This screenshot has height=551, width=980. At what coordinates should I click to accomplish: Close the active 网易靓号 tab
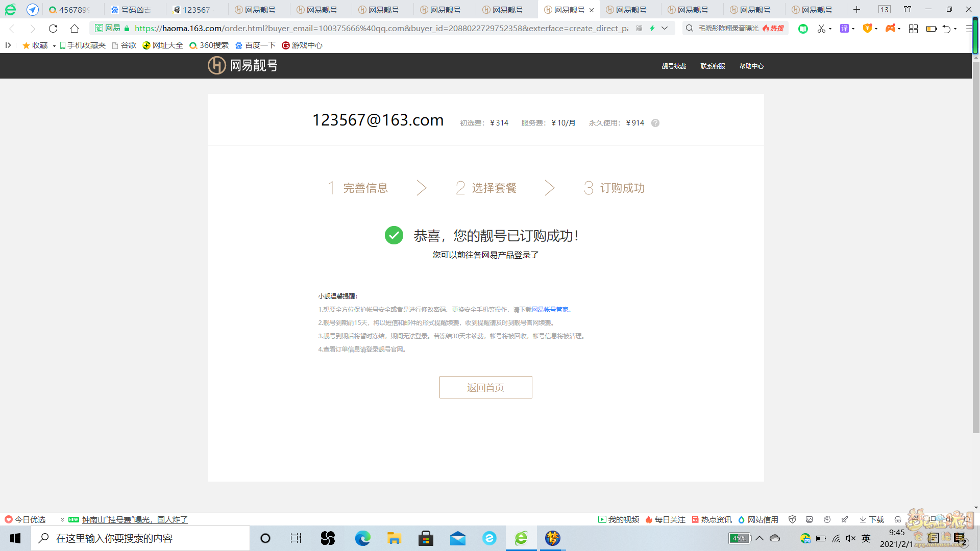click(592, 10)
